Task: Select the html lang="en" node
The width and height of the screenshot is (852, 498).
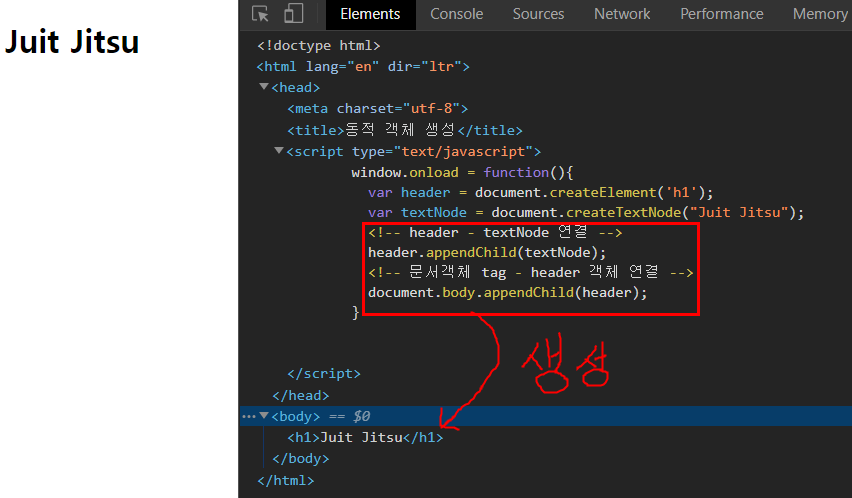Action: click(363, 67)
